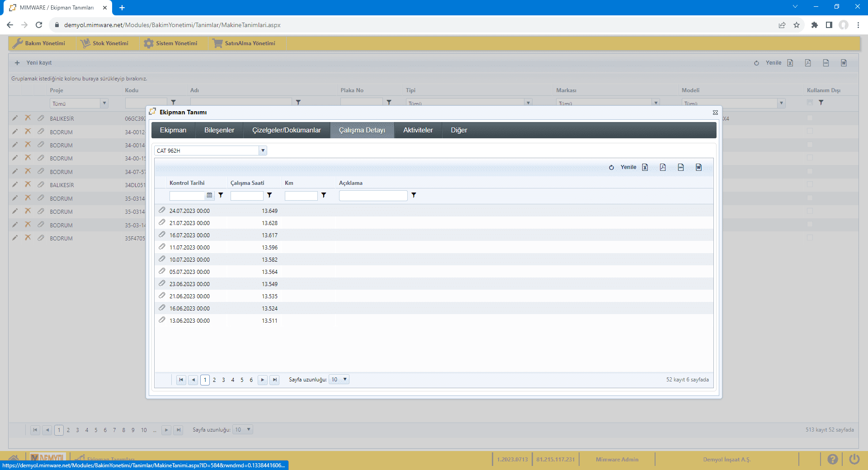Screen dimensions: 868x470
Task: Export working details to Excel in dialog
Action: pos(645,167)
